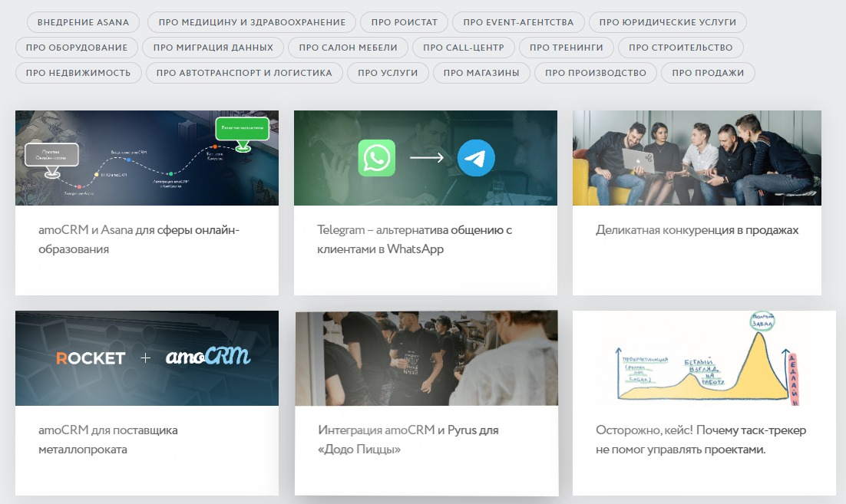This screenshot has height=504, width=846.
Task: Filter by 'Про продажи' tag
Action: tap(707, 73)
